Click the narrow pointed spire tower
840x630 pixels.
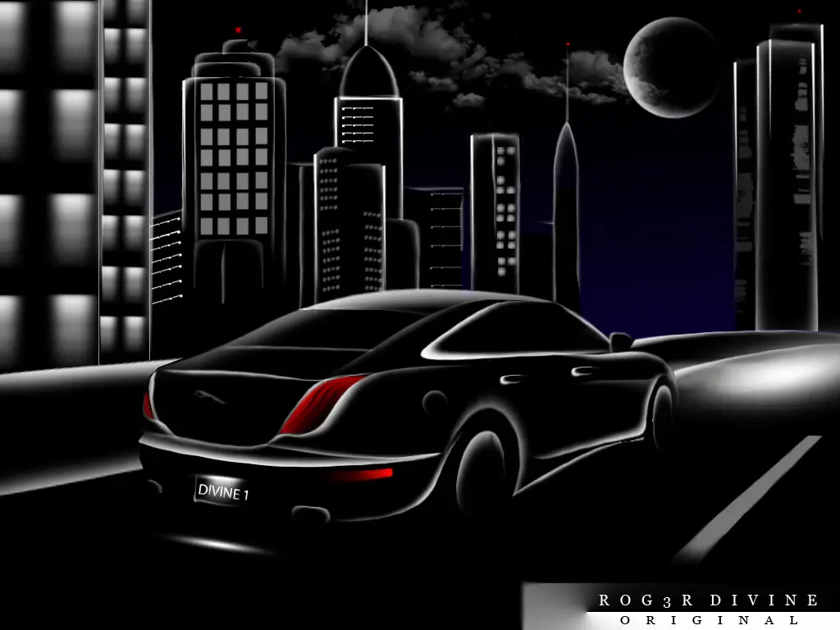(566, 205)
